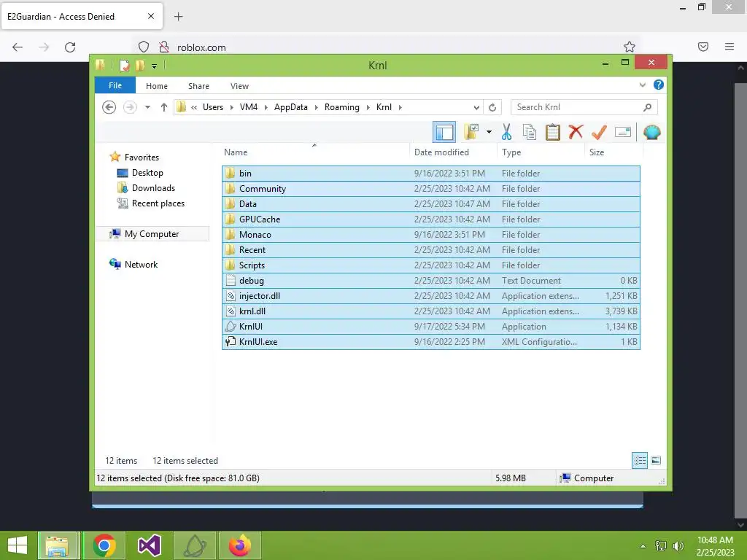747x560 pixels.
Task: Click the Explorer Back arrow button
Action: 109,107
